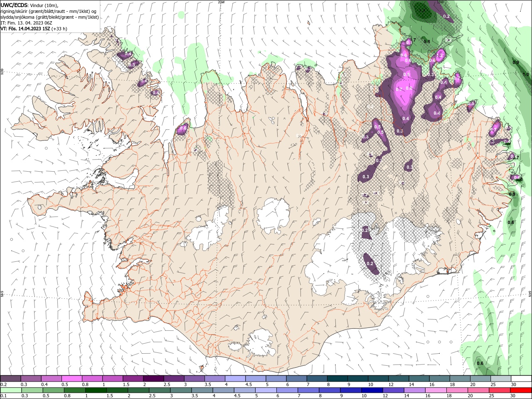This screenshot has height=399, width=532.
Task: Click the red-pink 25 rain legend swatch
Action: pos(500,390)
